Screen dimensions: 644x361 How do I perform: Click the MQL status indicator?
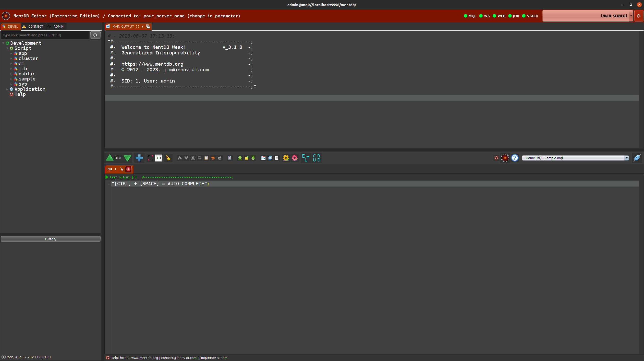pyautogui.click(x=470, y=16)
